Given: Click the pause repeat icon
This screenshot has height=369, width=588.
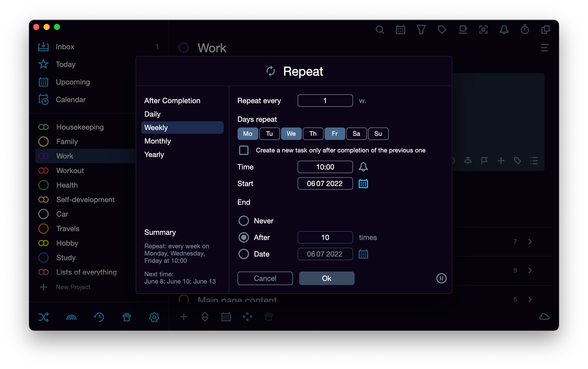Looking at the screenshot, I should [441, 278].
